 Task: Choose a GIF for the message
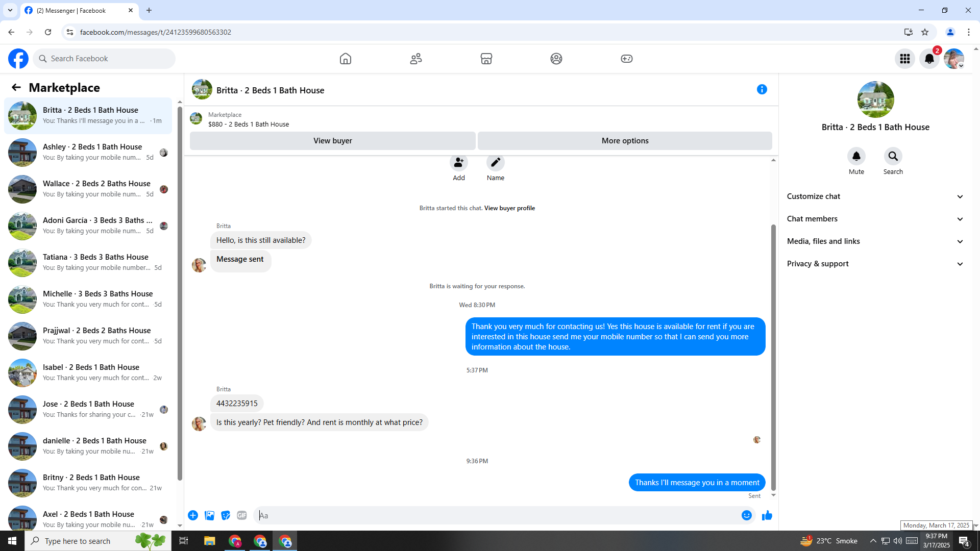(242, 516)
